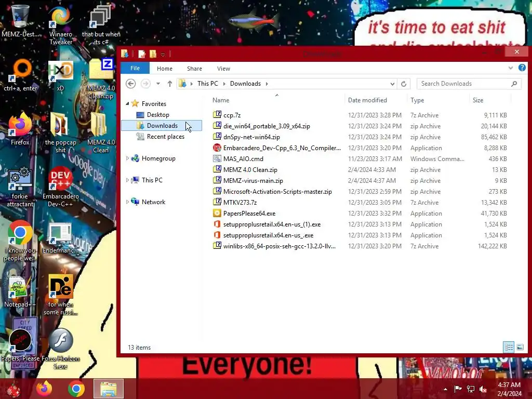Open the network tray icon

471,389
